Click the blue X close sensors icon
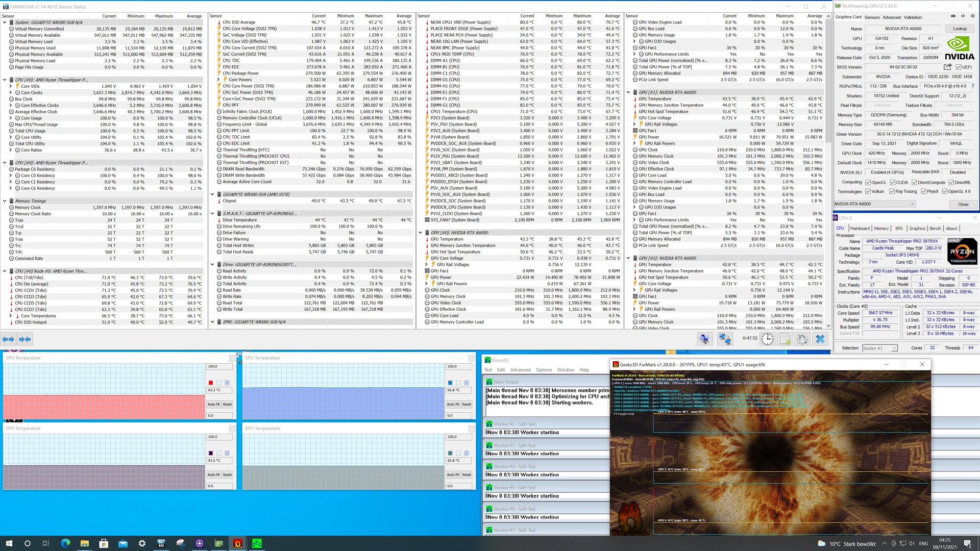Image resolution: width=980 pixels, height=551 pixels. point(820,339)
